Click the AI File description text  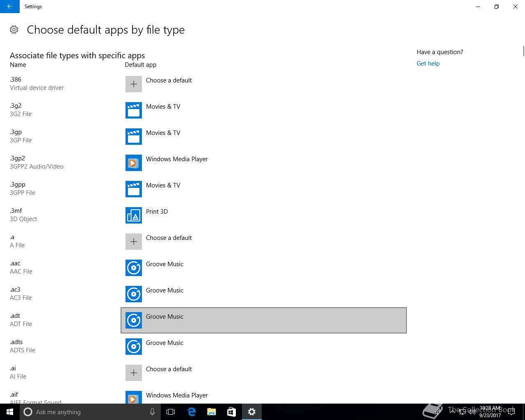18,377
